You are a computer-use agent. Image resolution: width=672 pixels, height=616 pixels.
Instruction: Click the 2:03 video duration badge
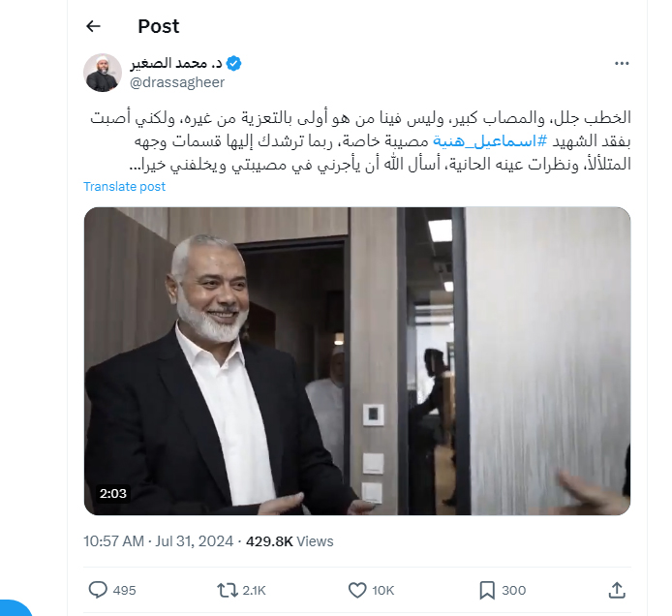[113, 493]
